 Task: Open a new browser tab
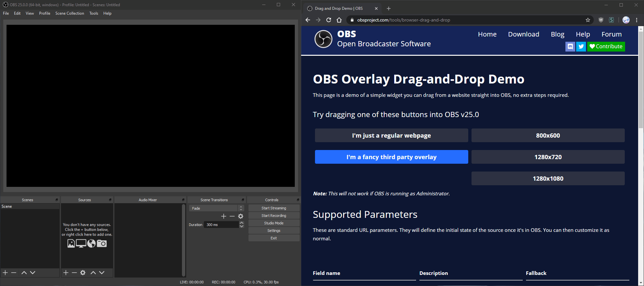point(389,8)
